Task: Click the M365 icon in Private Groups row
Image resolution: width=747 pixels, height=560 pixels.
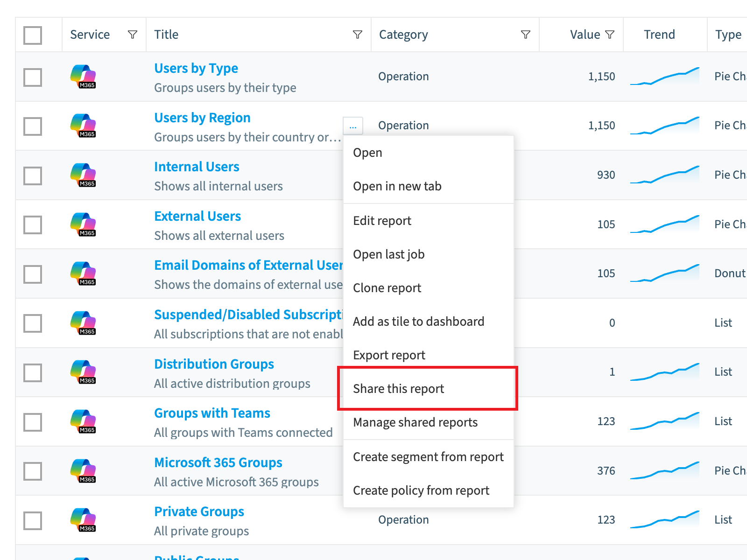Action: 83,520
